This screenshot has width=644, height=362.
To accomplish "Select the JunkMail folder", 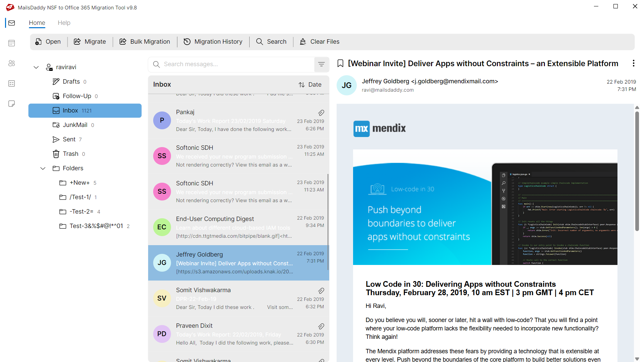I will pos(85,125).
